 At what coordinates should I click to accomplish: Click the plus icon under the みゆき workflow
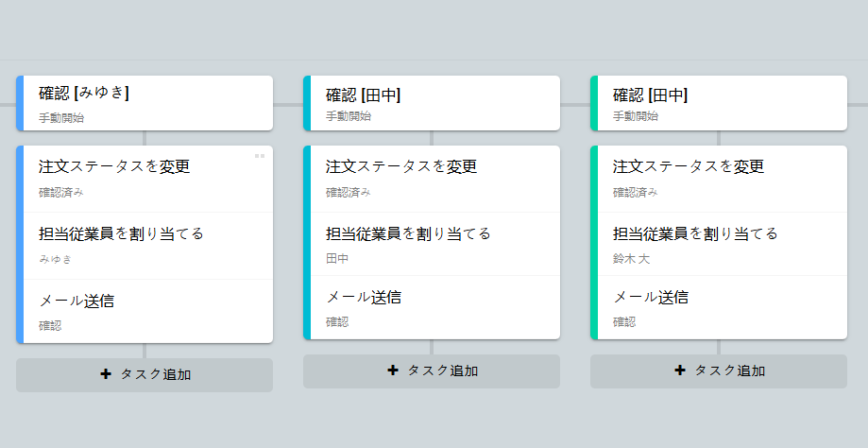106,374
